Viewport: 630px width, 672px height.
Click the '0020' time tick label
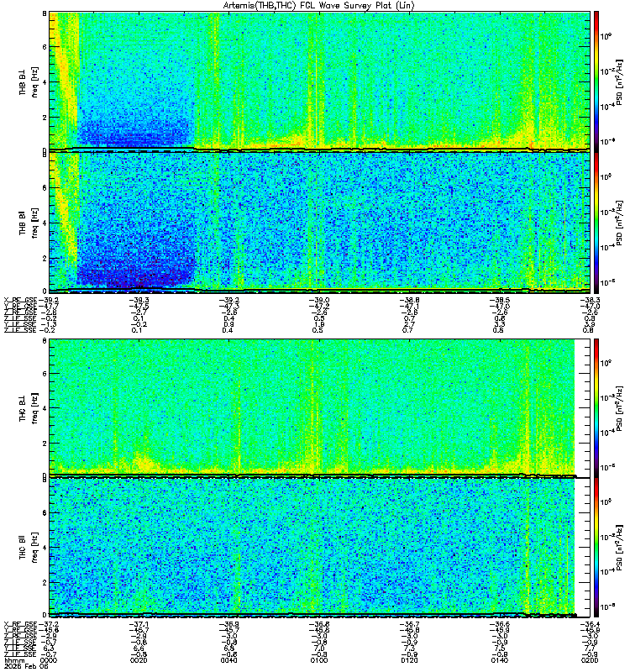(x=139, y=660)
